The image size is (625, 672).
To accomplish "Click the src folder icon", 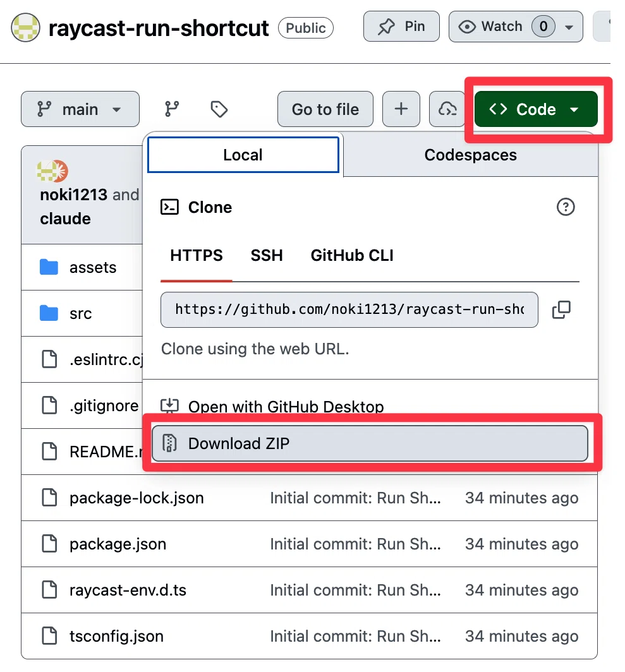I will pos(49,313).
